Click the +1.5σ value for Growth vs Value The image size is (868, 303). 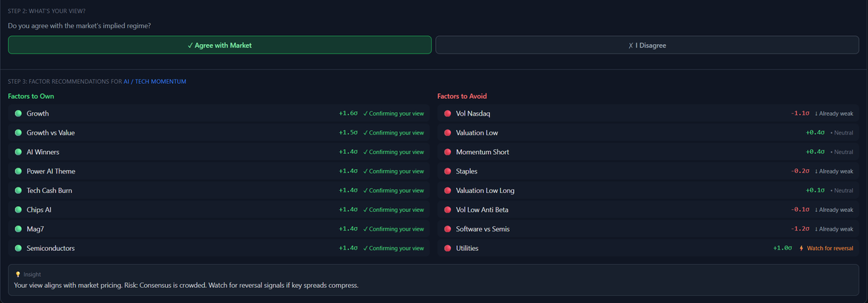pyautogui.click(x=348, y=133)
